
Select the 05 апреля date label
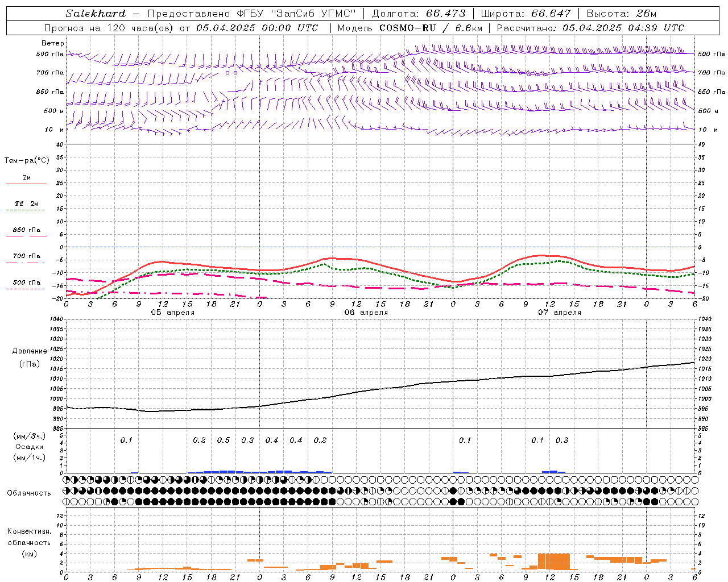(172, 313)
